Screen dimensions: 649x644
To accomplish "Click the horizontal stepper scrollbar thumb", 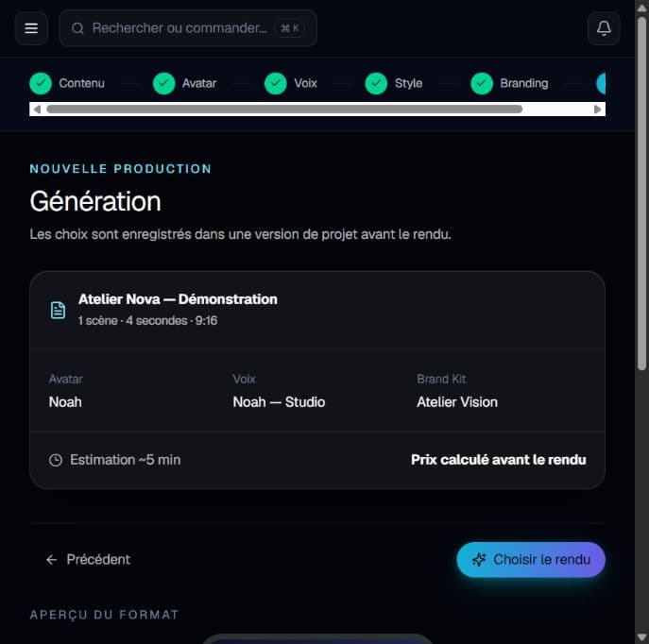I will (284, 110).
